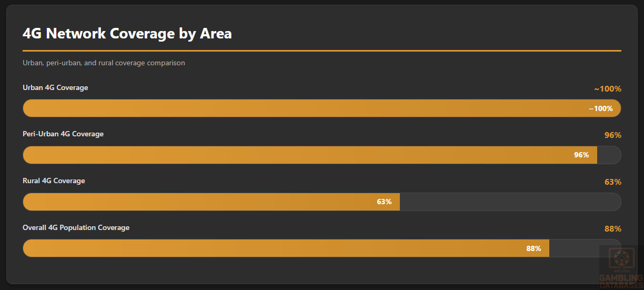Click the 'Overall 4G Population Coverage' label
The height and width of the screenshot is (290, 644).
click(76, 228)
